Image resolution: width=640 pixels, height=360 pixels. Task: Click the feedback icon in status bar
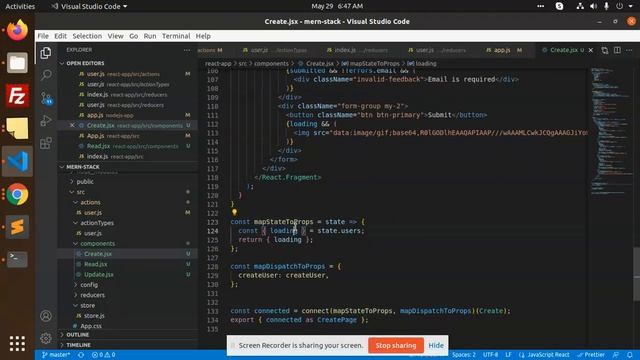616,355
